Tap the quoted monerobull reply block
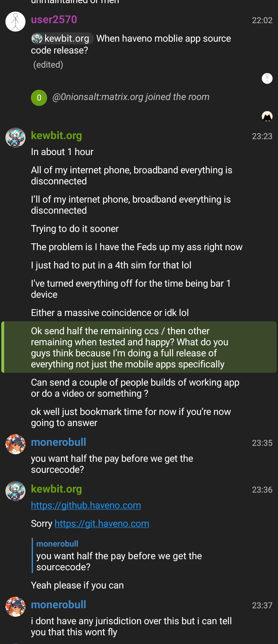 click(118, 556)
